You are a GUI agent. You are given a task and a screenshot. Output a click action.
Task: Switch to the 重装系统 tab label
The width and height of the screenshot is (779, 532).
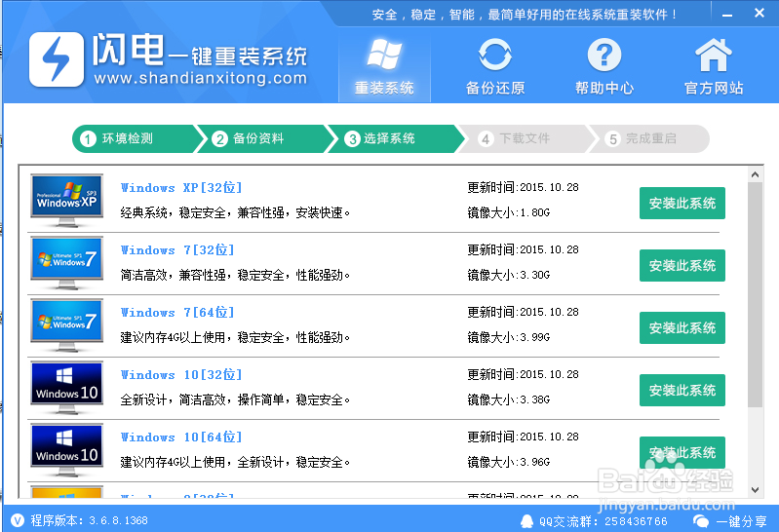pos(384,88)
